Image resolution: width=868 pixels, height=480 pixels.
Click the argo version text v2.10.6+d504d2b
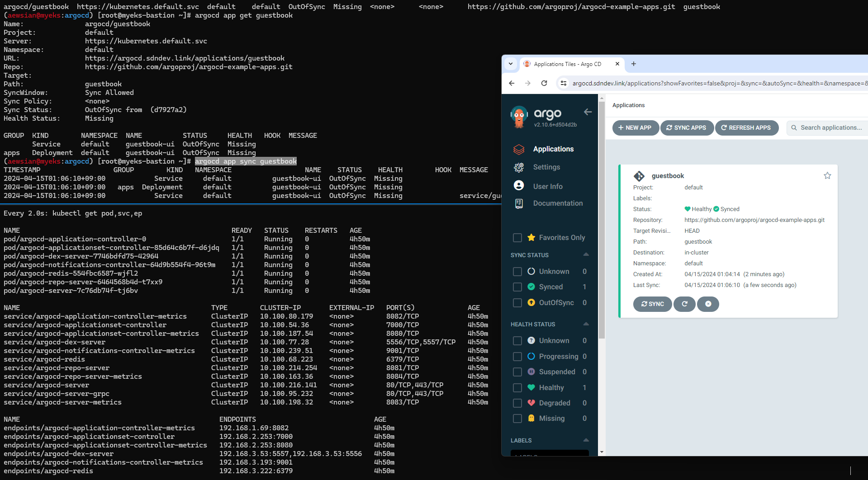click(x=555, y=125)
